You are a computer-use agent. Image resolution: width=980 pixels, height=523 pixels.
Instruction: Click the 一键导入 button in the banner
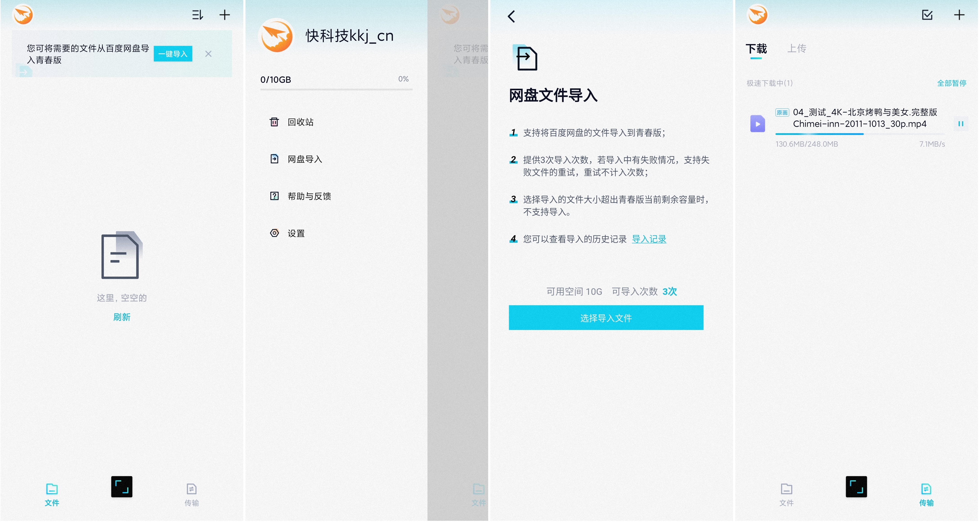[x=173, y=54]
